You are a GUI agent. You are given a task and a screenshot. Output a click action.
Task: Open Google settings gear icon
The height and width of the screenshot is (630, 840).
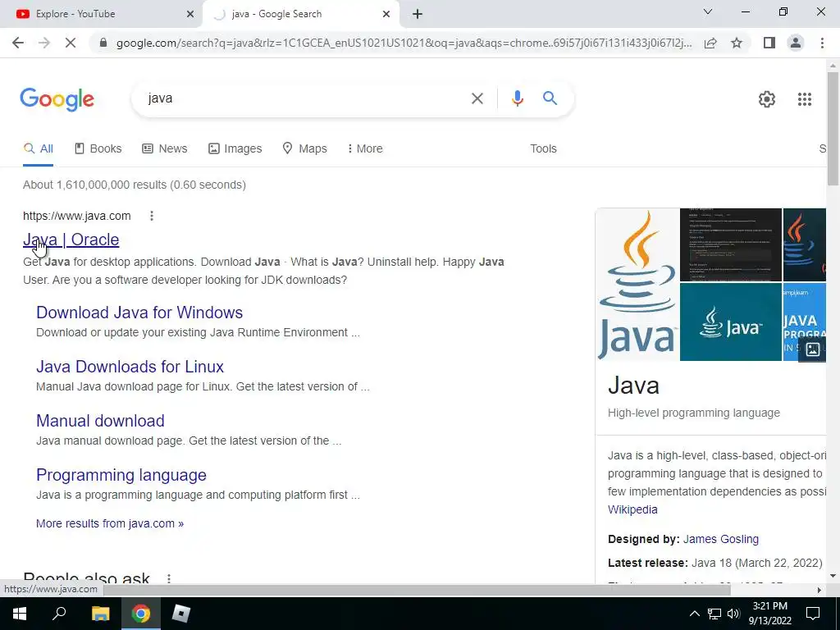click(x=767, y=99)
